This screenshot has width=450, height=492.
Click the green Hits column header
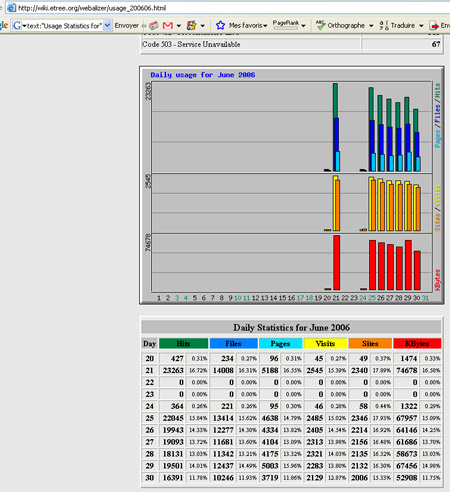pyautogui.click(x=184, y=343)
